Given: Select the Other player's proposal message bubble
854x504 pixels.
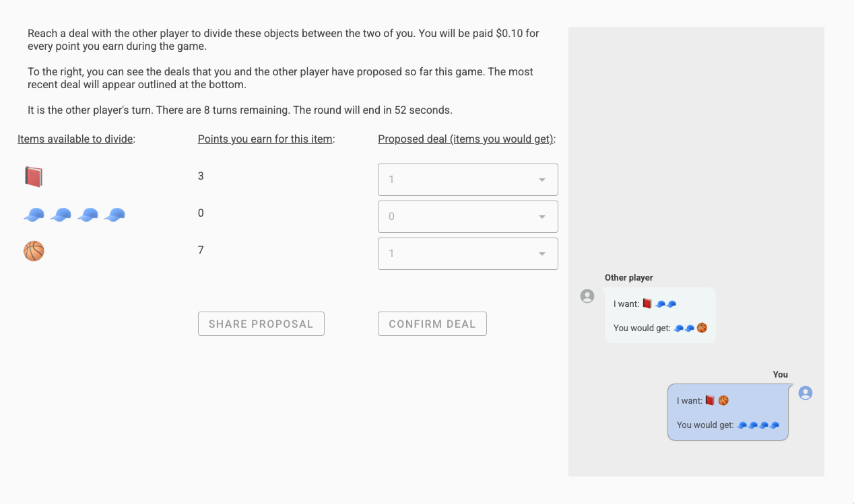Looking at the screenshot, I should 660,316.
